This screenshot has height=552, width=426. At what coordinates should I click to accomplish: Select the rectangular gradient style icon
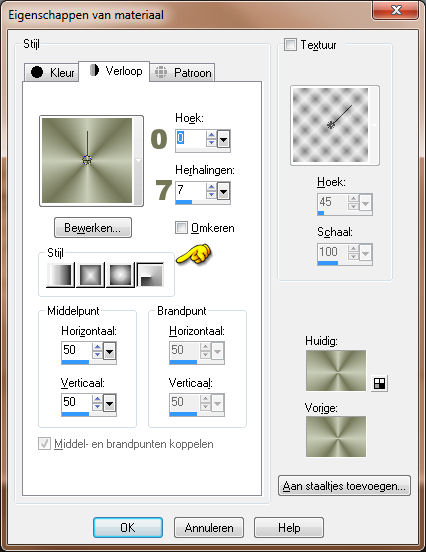[90, 275]
